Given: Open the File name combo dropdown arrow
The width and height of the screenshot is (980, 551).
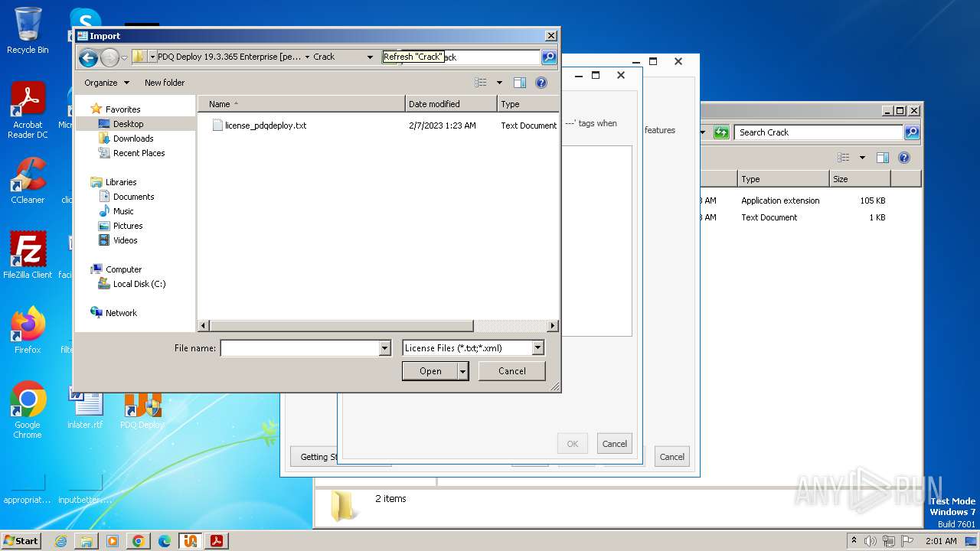Looking at the screenshot, I should click(384, 348).
